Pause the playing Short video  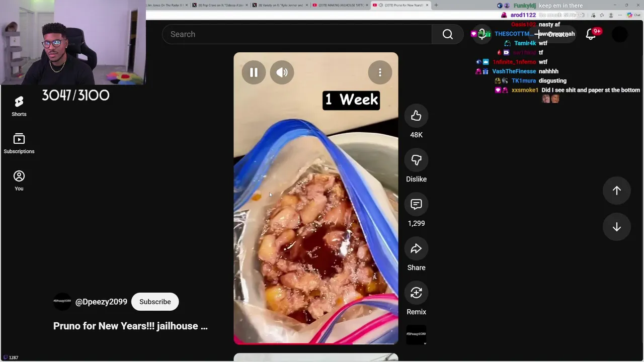(254, 73)
